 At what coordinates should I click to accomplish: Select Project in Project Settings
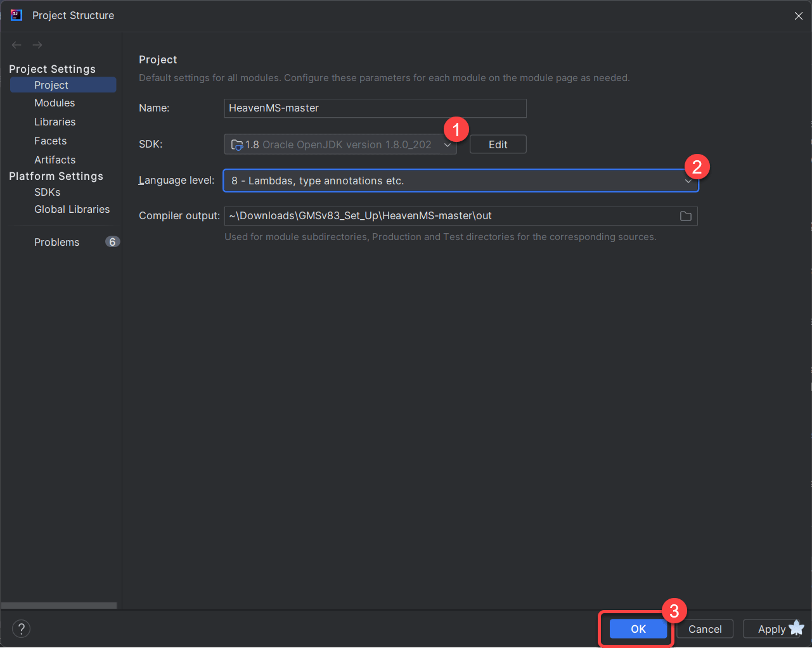click(x=63, y=85)
